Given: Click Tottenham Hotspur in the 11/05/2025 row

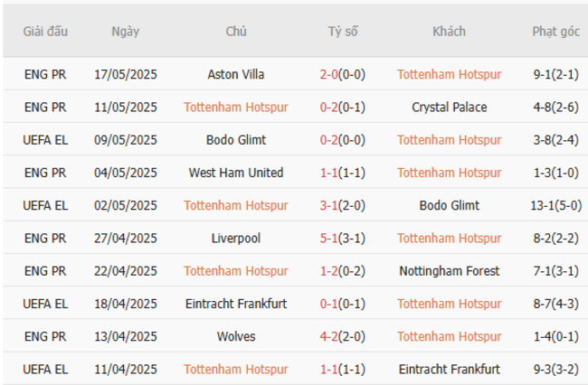Looking at the screenshot, I should [236, 107].
